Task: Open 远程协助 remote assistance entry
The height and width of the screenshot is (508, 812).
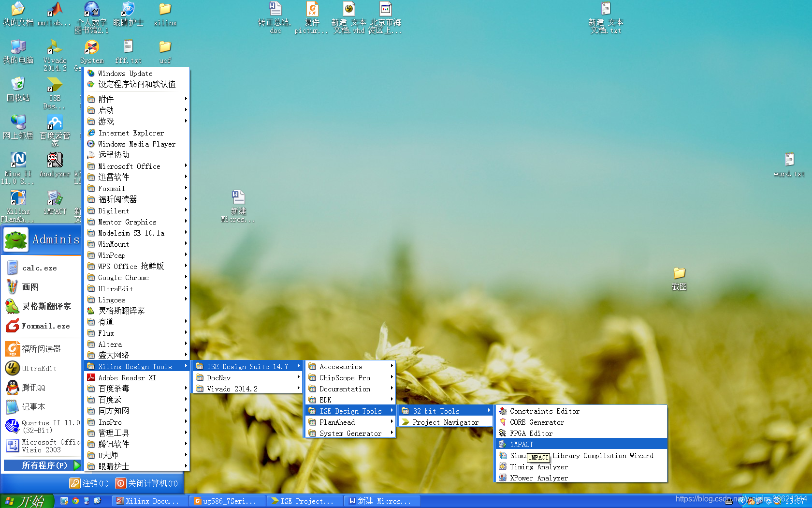Action: pyautogui.click(x=137, y=155)
